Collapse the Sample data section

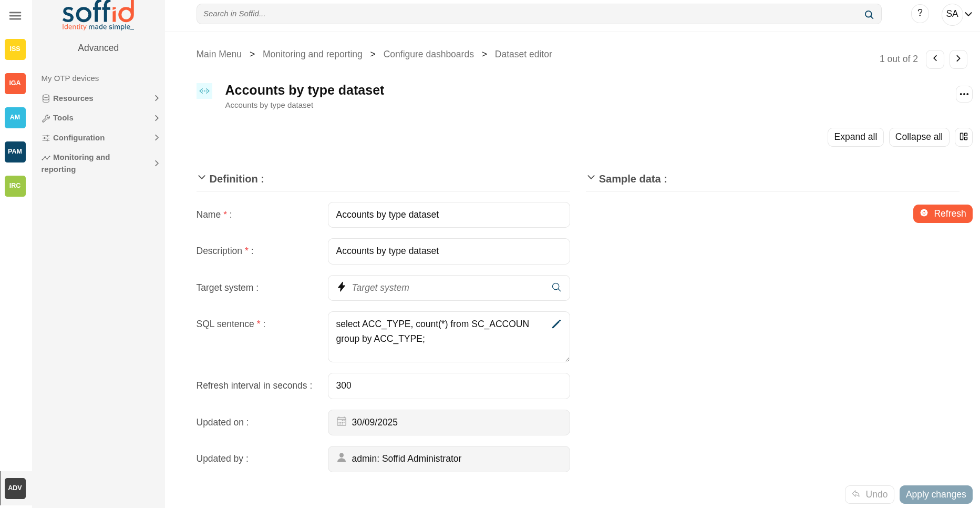click(591, 178)
